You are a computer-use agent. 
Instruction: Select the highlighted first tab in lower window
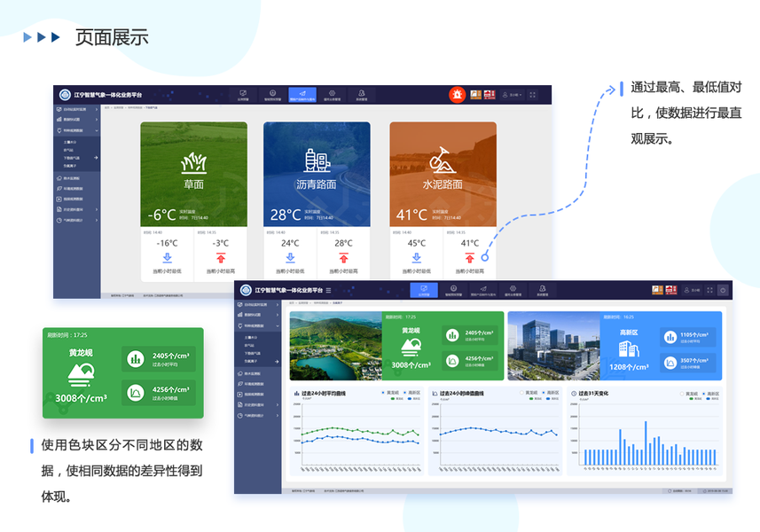(x=424, y=290)
